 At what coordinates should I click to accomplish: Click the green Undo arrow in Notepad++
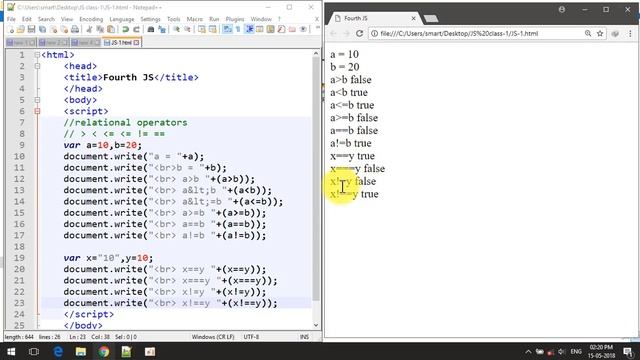(125, 29)
